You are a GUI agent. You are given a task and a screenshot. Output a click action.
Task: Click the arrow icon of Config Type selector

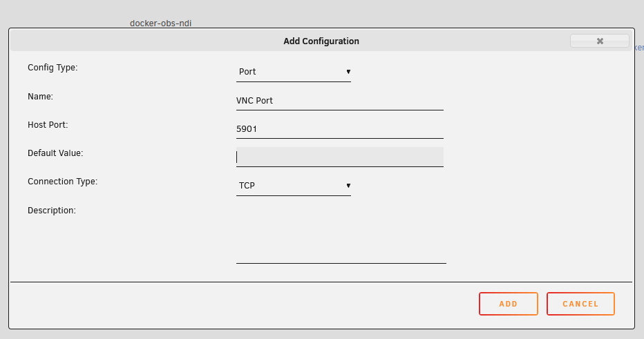pyautogui.click(x=348, y=72)
